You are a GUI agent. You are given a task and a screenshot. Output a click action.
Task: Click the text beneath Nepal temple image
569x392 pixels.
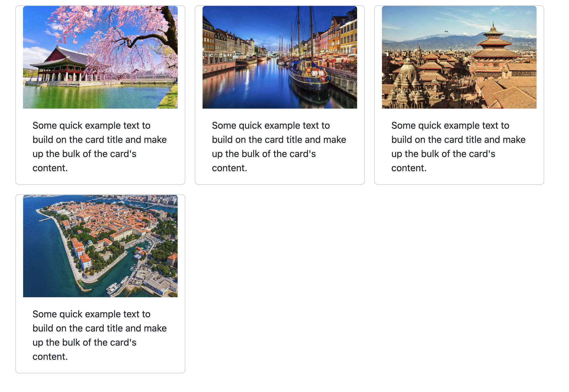point(458,147)
